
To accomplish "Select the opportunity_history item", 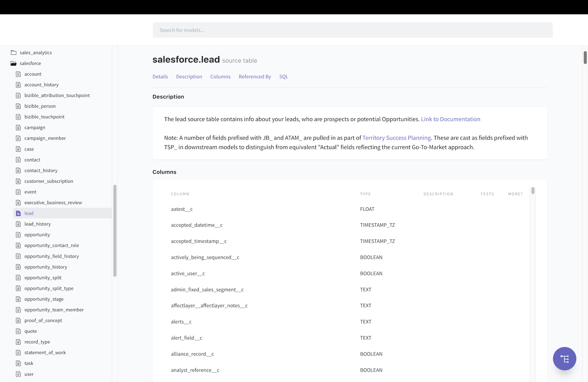I will click(x=46, y=267).
